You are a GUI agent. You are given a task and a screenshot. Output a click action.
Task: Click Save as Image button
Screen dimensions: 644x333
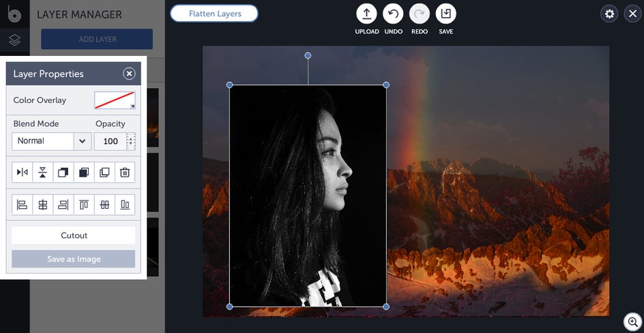coord(74,259)
